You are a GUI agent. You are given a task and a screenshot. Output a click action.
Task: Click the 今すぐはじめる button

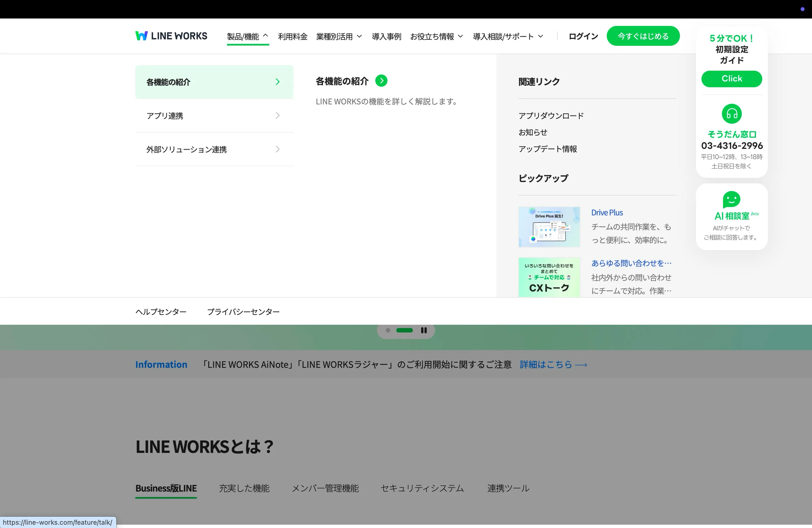pos(643,36)
